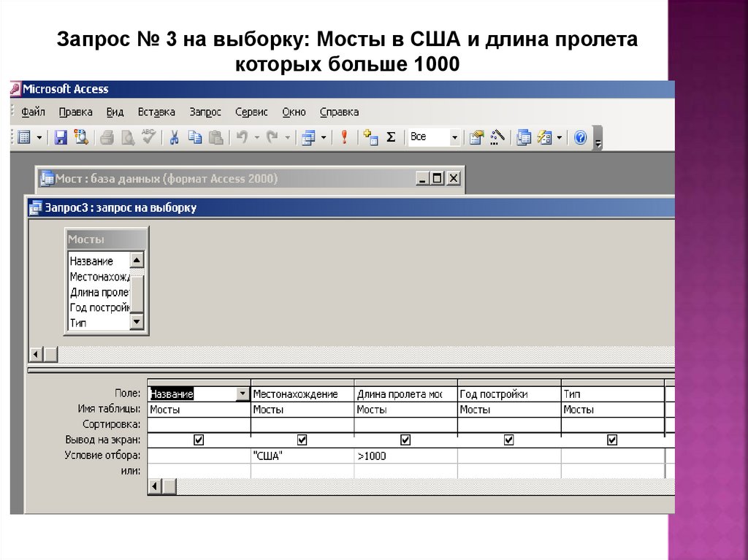Open the Запрос menu

[205, 112]
